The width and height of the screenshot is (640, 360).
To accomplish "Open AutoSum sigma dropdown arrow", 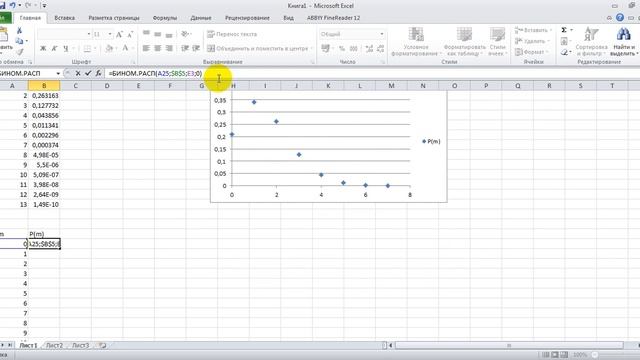I will tap(571, 30).
